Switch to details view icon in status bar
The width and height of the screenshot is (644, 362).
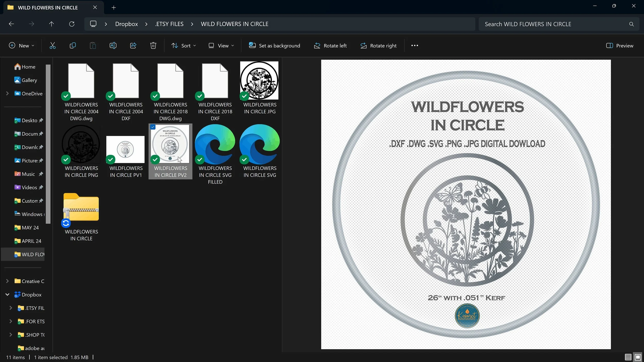628,357
